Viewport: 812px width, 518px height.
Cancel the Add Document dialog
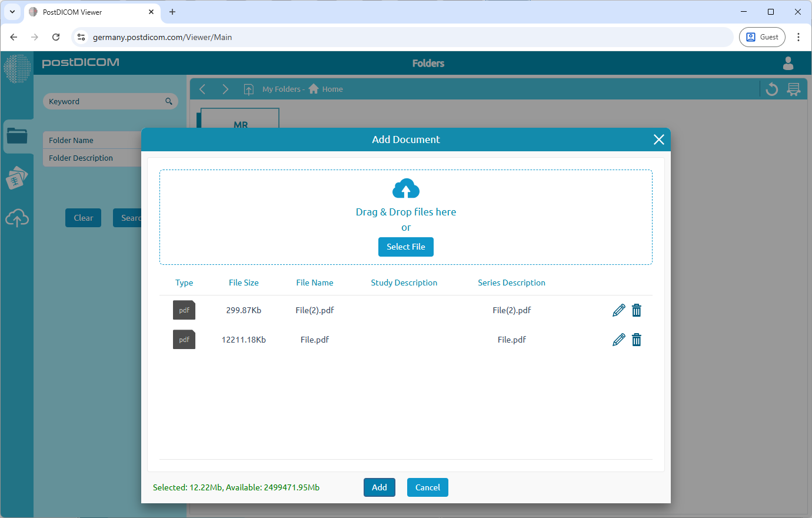pos(427,487)
